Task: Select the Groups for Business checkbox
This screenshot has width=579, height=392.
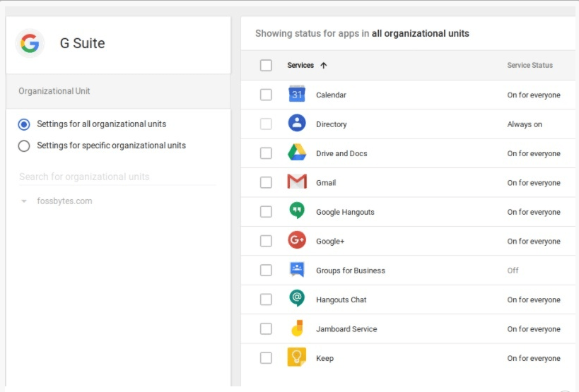Action: (266, 270)
